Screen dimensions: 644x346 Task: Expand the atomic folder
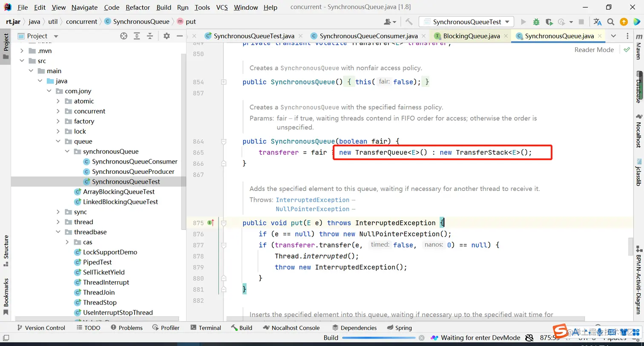coord(58,101)
